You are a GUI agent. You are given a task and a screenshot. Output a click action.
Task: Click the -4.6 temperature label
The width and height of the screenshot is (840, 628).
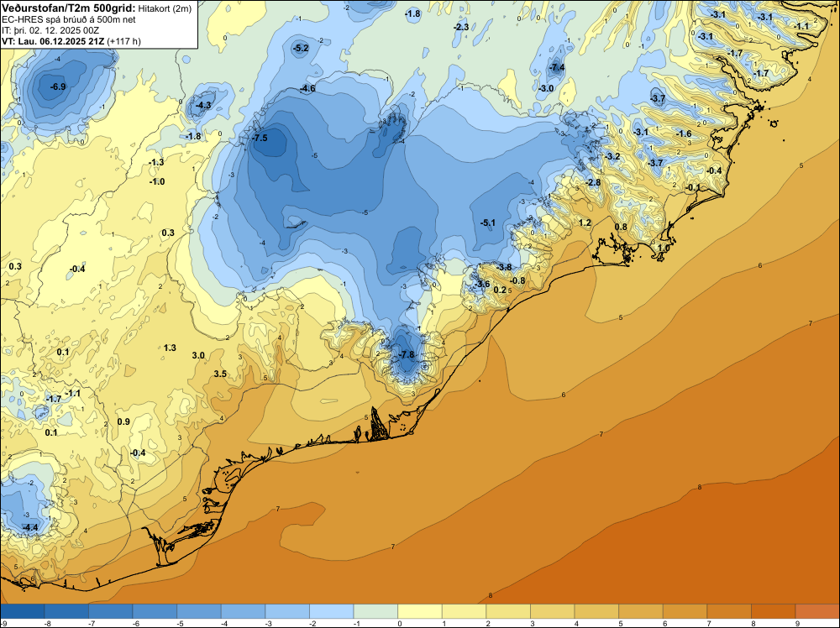(x=308, y=88)
